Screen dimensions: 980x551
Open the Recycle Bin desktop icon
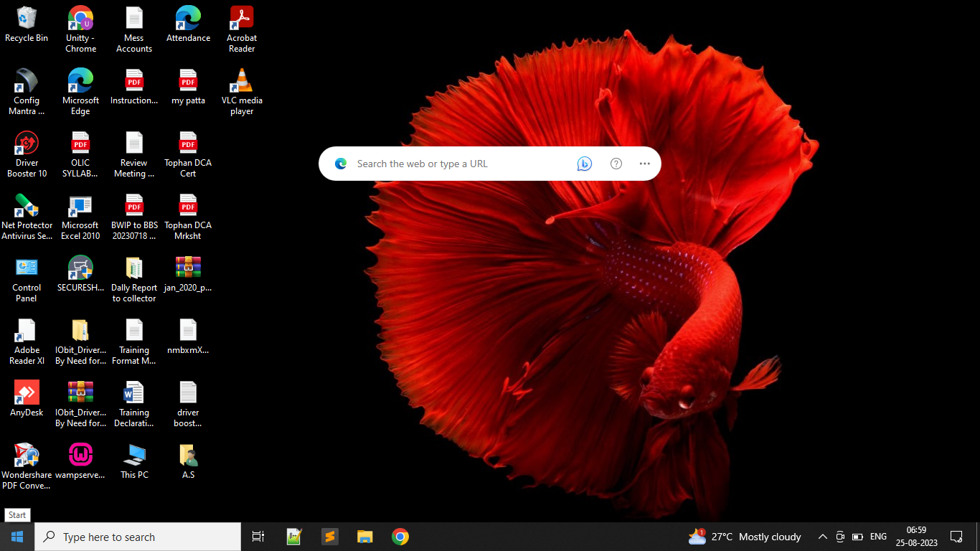point(27,19)
